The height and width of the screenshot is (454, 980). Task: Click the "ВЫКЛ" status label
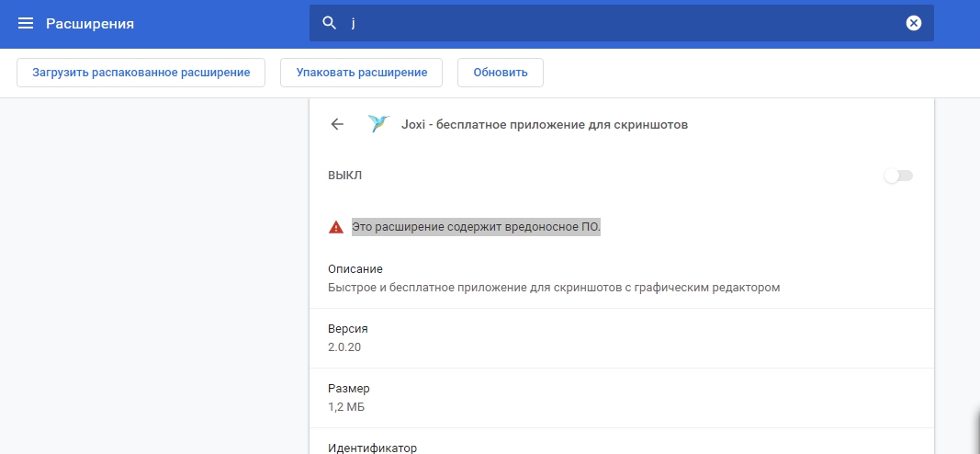click(x=345, y=176)
